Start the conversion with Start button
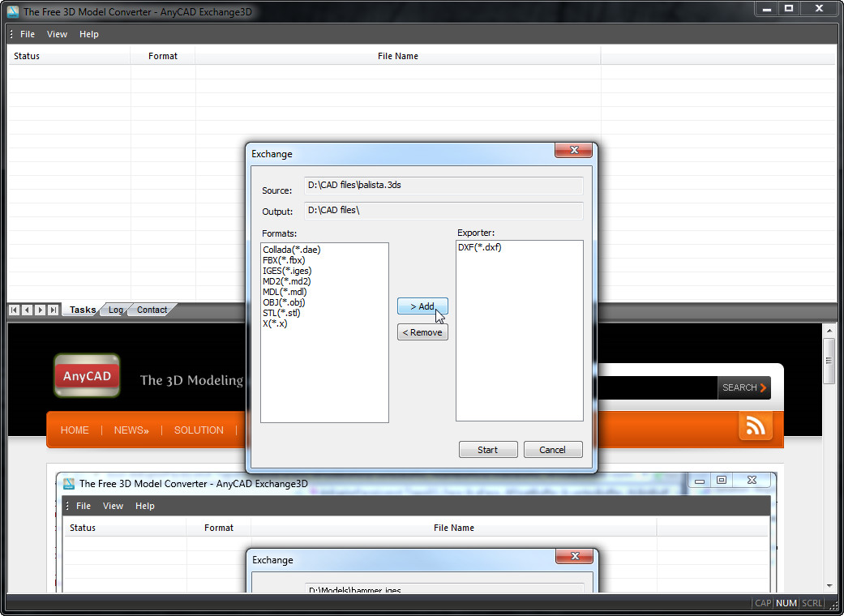This screenshot has height=616, width=844. coord(488,450)
